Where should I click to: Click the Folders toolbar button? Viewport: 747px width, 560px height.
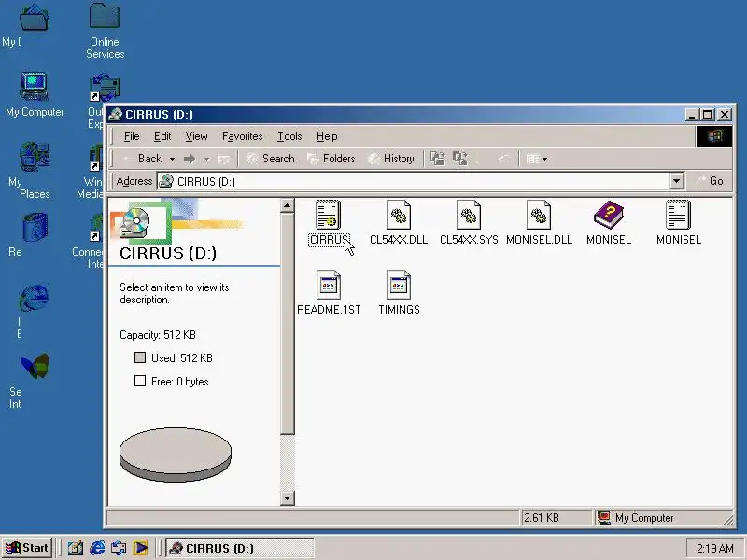pyautogui.click(x=331, y=159)
